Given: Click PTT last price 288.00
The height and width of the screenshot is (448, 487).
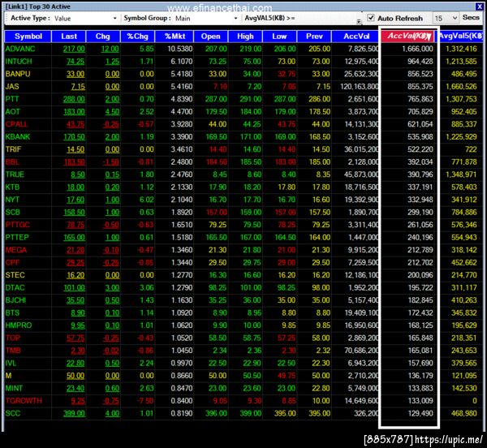Looking at the screenshot, I should pyautogui.click(x=74, y=99).
